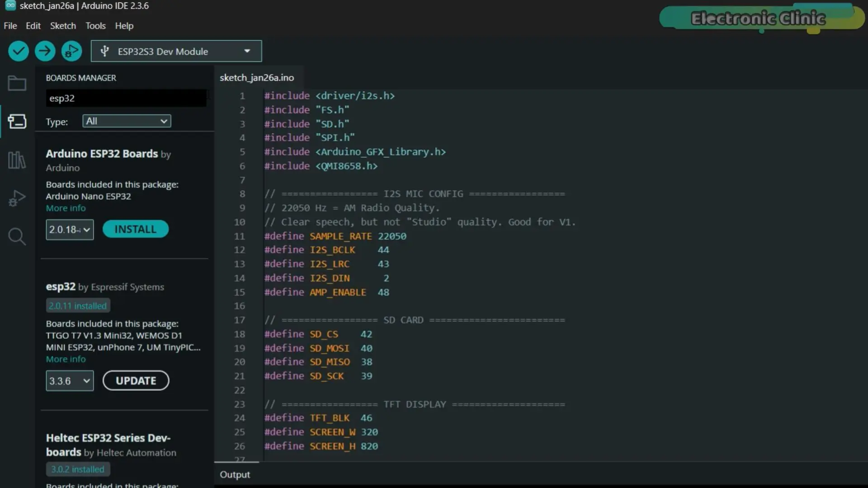868x488 pixels.
Task: Click the 'esp32' package title by Espressif
Action: pos(61,286)
